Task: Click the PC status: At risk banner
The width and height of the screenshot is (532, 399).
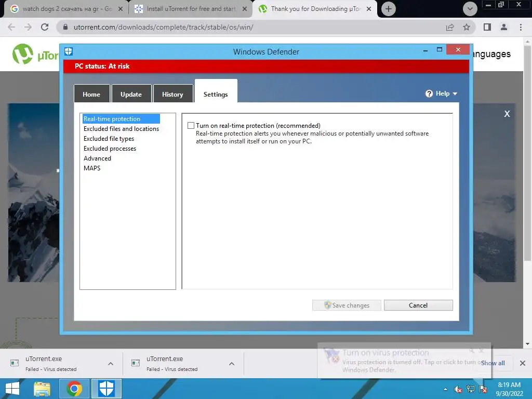Action: pyautogui.click(x=267, y=66)
